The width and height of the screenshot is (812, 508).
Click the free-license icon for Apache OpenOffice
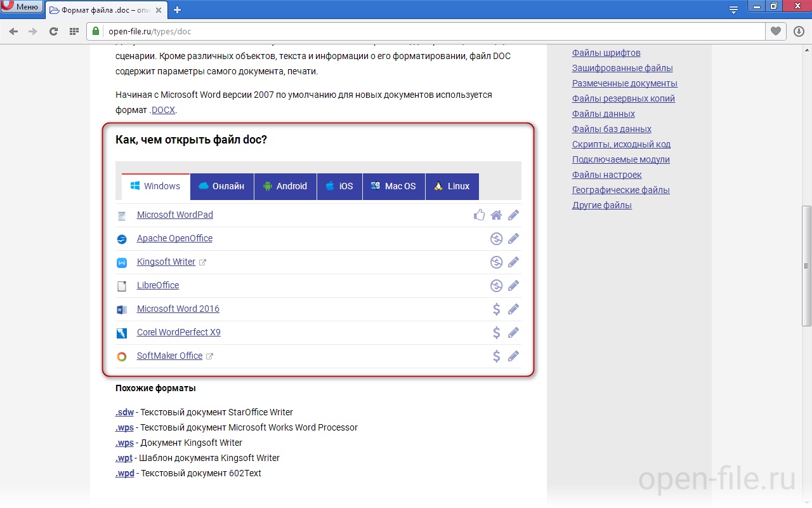[496, 239]
